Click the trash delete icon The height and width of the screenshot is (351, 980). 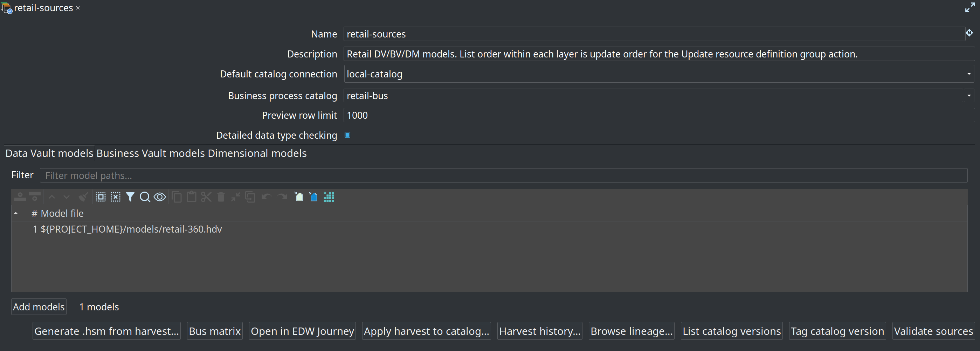(x=221, y=197)
